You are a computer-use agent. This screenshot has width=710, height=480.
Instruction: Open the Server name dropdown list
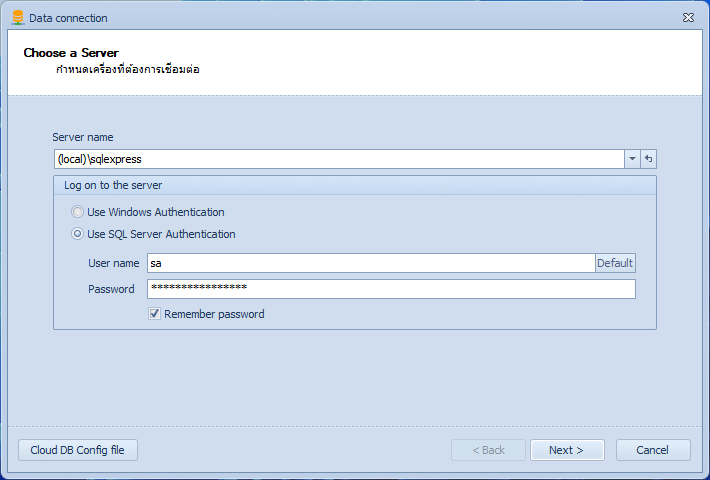click(632, 159)
